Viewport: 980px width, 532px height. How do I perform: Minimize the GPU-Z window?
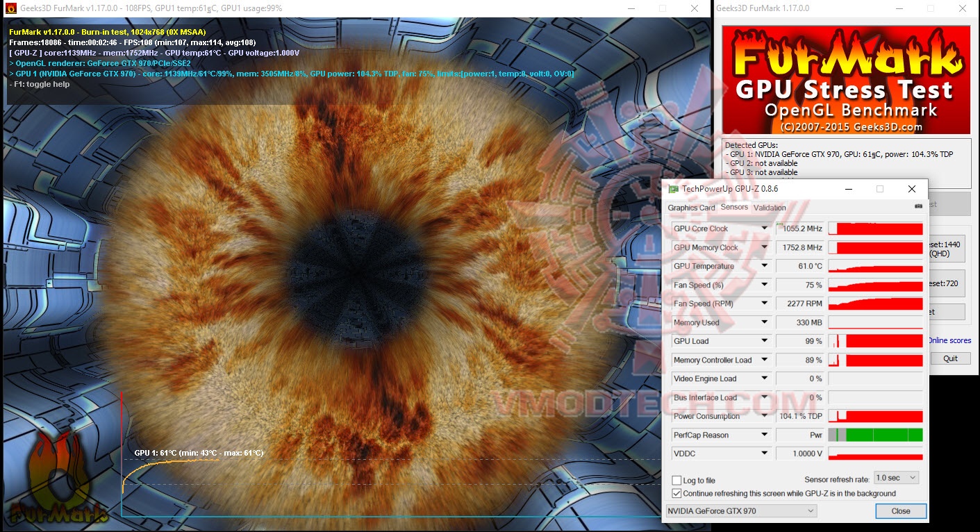(x=849, y=189)
